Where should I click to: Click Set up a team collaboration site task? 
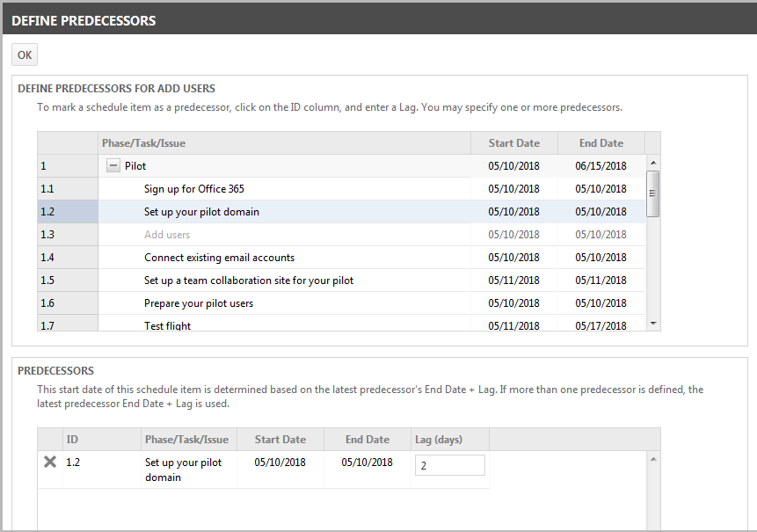[x=249, y=281]
